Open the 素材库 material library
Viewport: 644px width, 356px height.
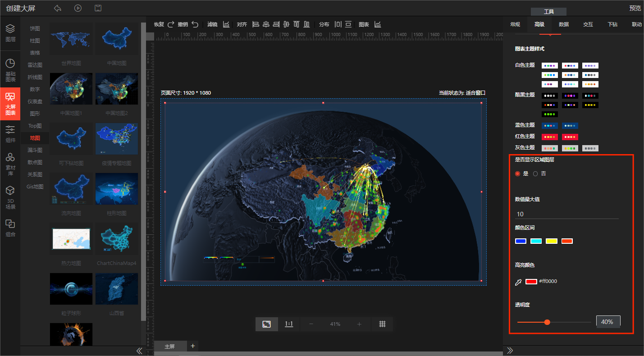coord(10,164)
